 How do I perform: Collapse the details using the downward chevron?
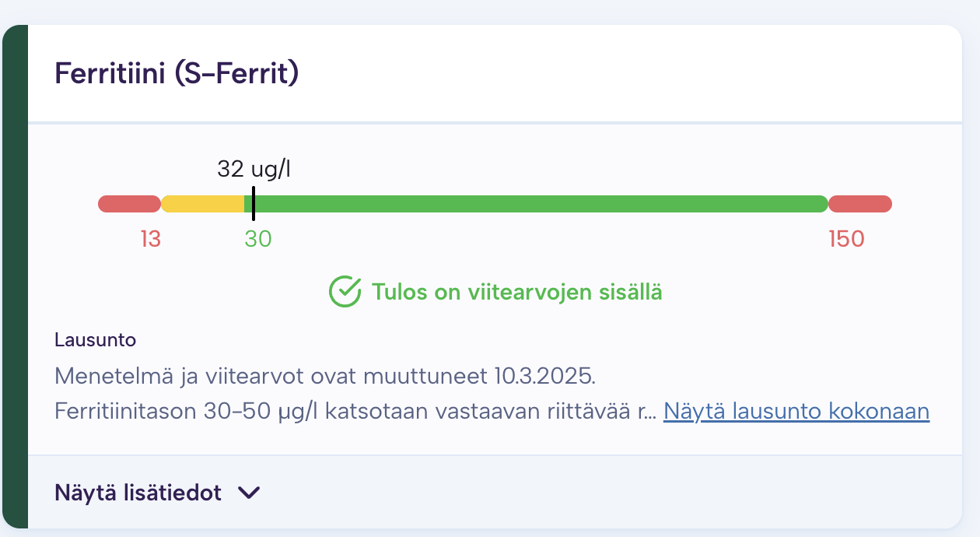click(249, 493)
